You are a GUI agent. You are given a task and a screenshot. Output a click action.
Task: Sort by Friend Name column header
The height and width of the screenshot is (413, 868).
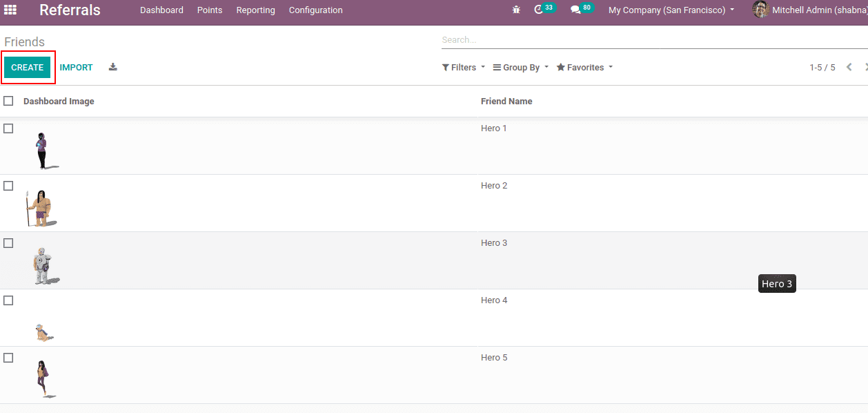(506, 102)
